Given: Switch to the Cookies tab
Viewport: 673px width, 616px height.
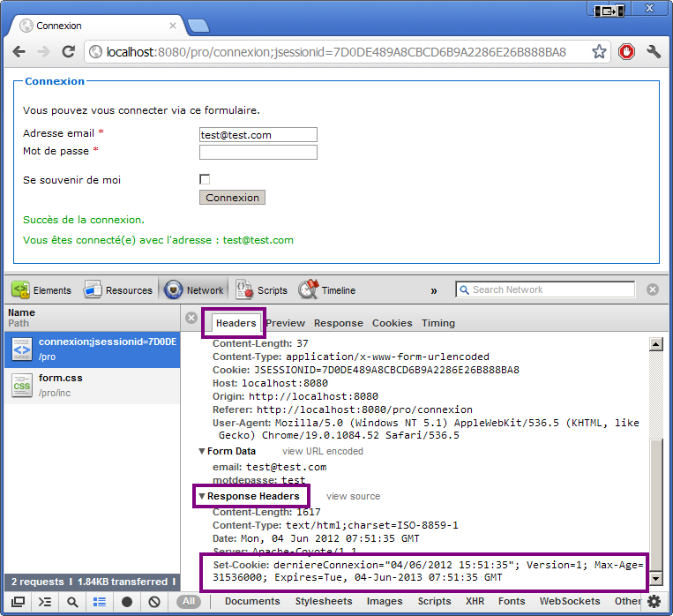Looking at the screenshot, I should click(x=392, y=323).
